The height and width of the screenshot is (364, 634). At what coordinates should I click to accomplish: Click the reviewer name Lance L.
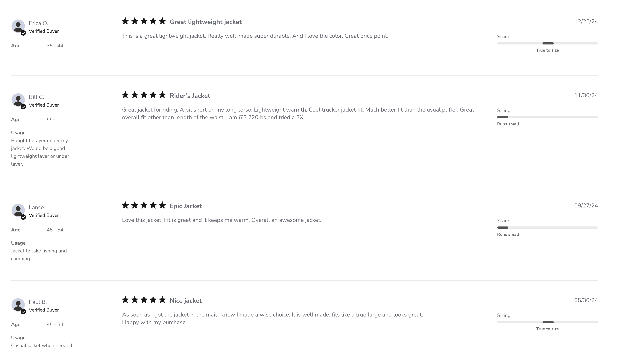(39, 207)
